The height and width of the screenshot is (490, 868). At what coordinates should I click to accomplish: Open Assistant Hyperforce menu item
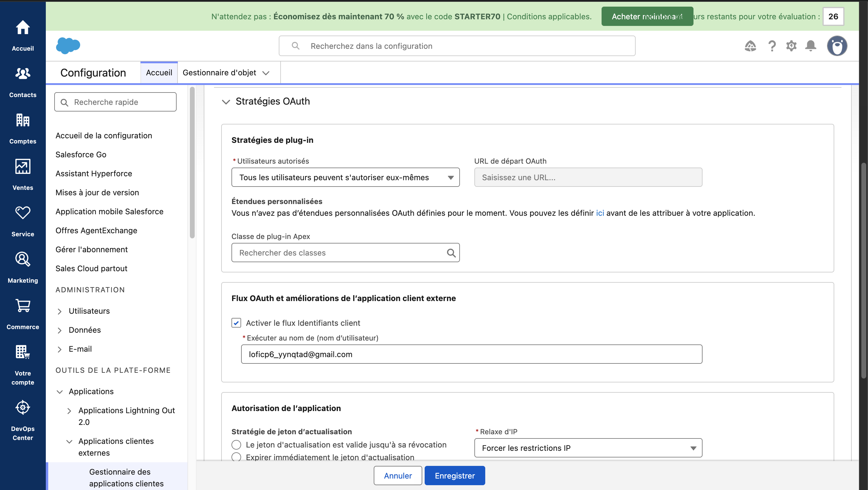coord(94,174)
